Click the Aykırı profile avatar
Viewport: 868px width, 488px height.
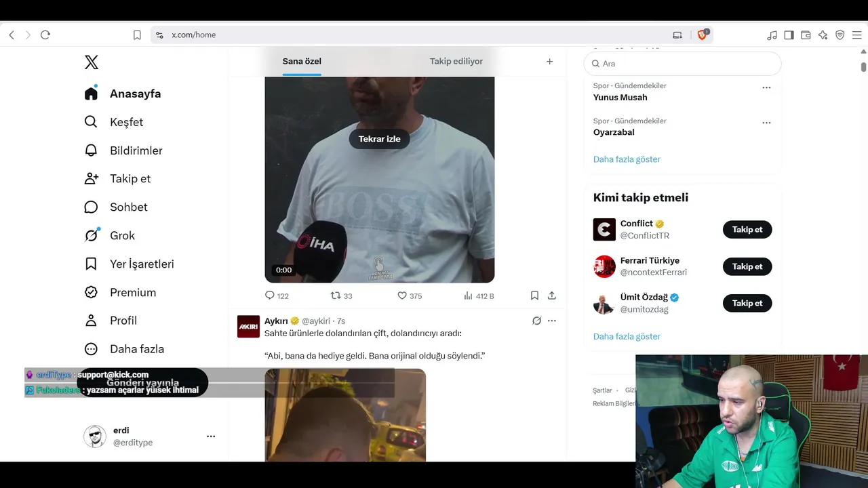pos(248,326)
